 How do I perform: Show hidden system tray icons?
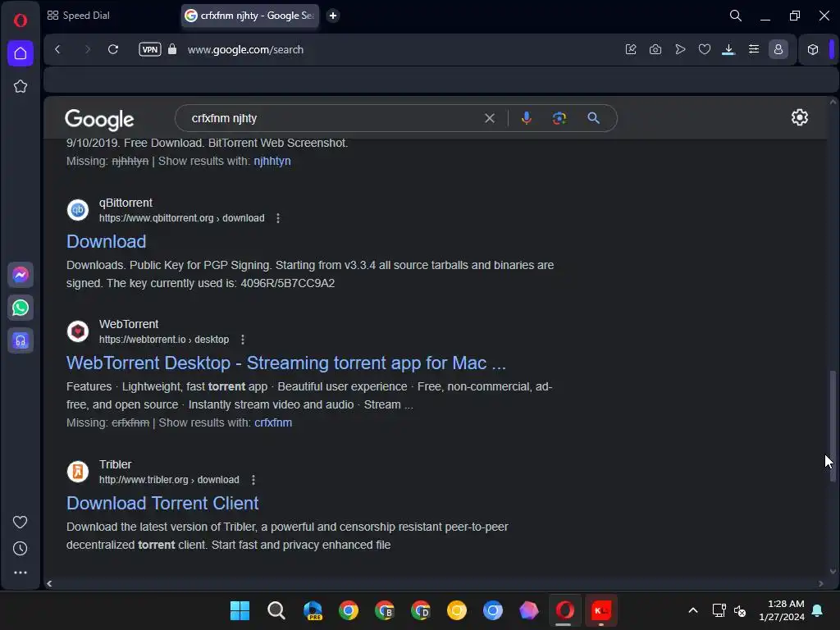(x=692, y=610)
